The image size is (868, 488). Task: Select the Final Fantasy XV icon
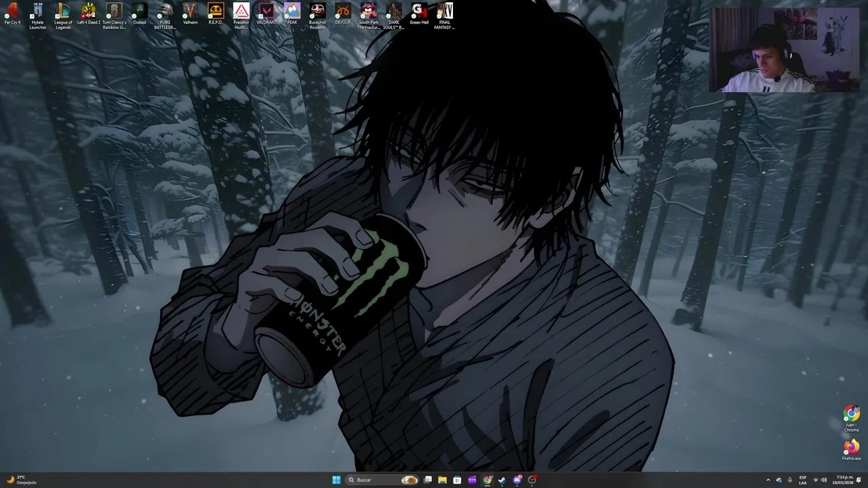click(444, 16)
